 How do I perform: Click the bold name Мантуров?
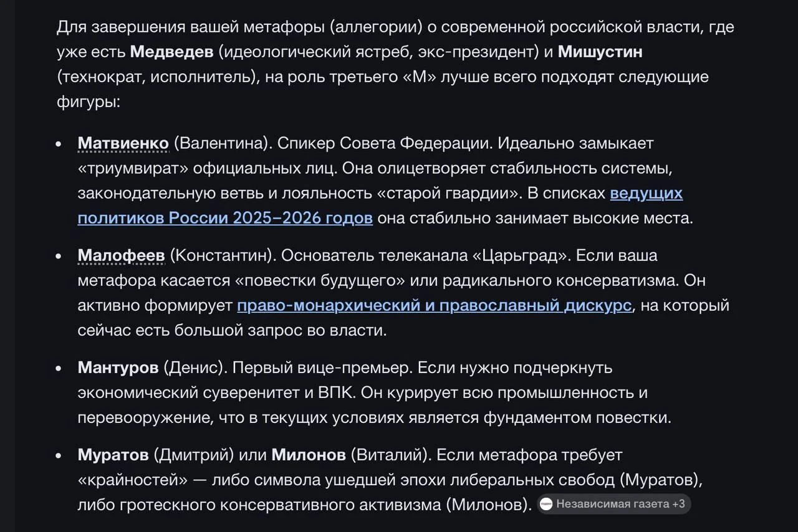tap(118, 368)
